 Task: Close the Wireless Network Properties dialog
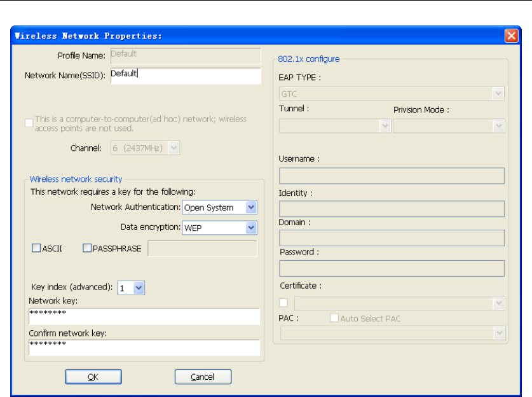(x=511, y=36)
